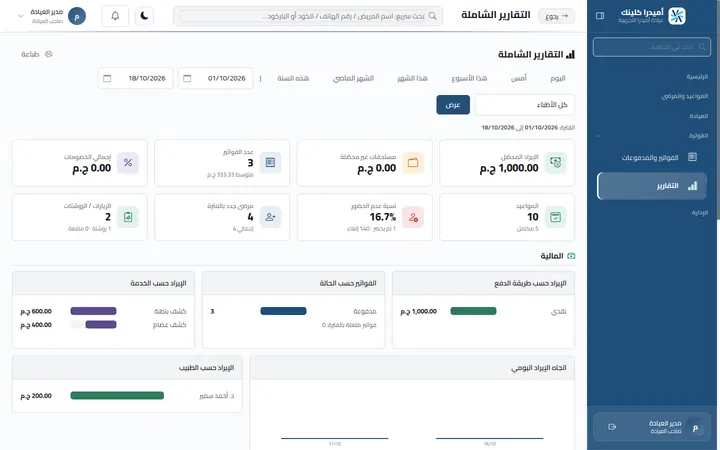The height and width of the screenshot is (450, 720).
Task: Click the green نقدي revenue bar
Action: coord(473,311)
